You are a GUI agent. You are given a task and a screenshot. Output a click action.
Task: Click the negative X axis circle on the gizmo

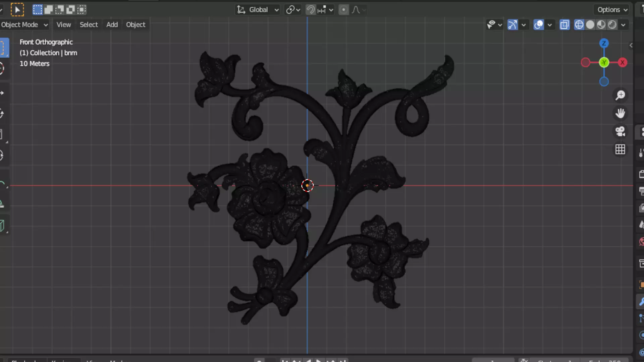(585, 62)
